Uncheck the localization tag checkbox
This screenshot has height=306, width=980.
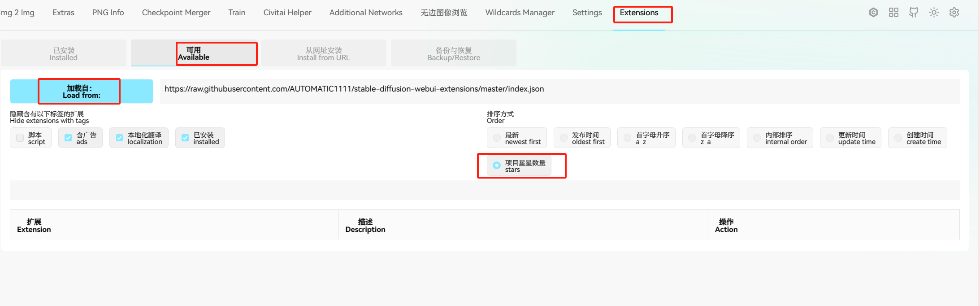120,138
